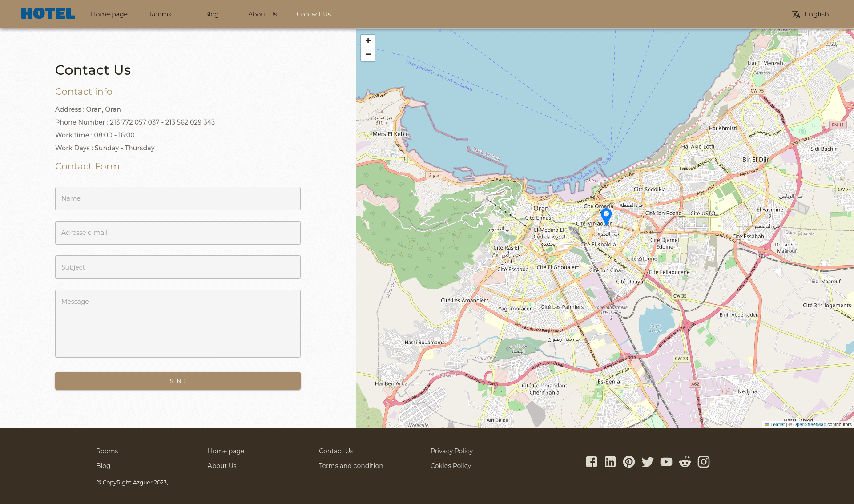Screen dimensions: 854x504
Task: Open the Privacy Policy footer link
Action: 451,451
